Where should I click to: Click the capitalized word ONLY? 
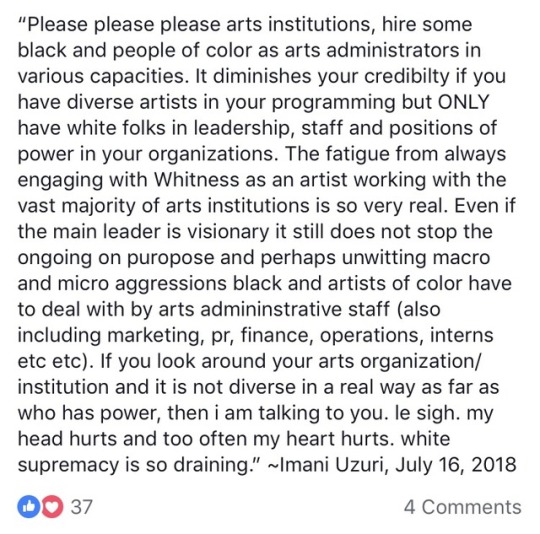pos(464,102)
